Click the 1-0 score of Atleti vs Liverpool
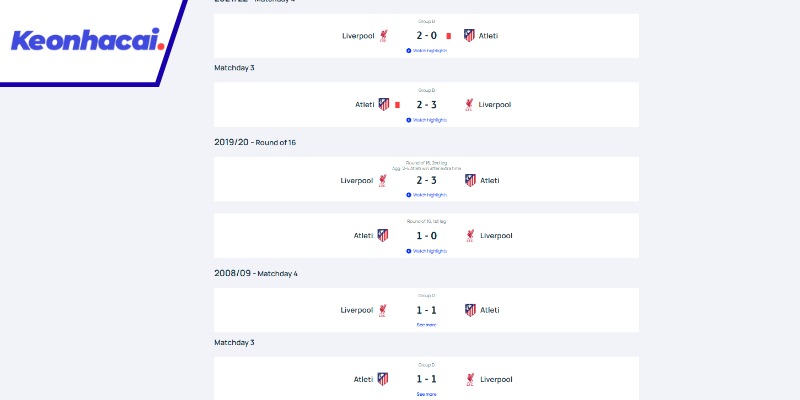 pos(427,236)
